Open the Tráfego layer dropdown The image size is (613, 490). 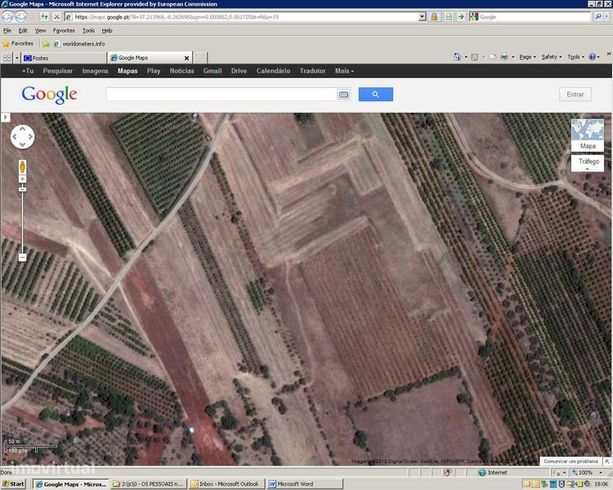tap(588, 163)
